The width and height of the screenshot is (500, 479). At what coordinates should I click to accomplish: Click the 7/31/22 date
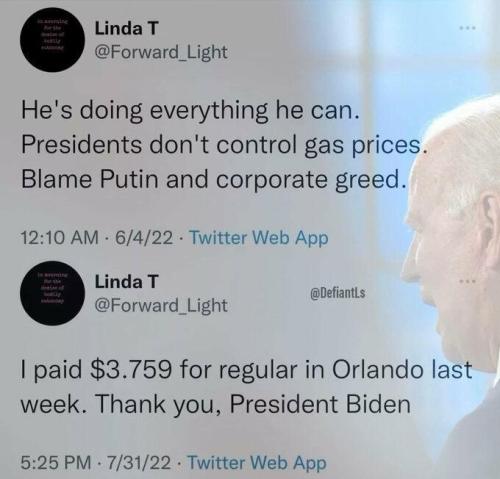(139, 462)
